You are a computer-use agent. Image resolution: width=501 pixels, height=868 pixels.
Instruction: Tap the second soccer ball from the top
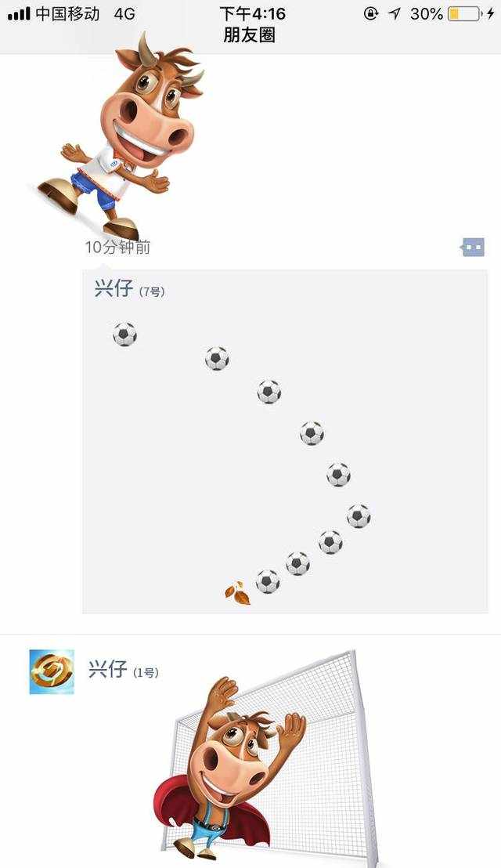coord(217,358)
